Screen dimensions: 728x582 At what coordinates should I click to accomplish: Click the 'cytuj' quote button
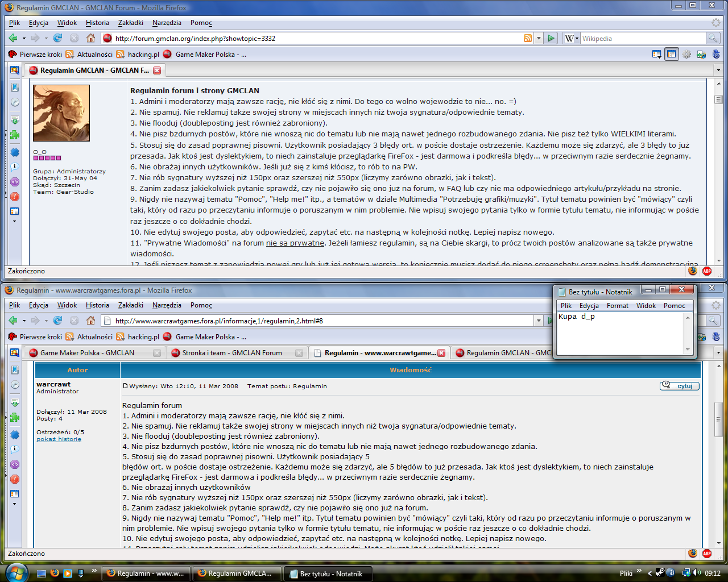click(679, 386)
